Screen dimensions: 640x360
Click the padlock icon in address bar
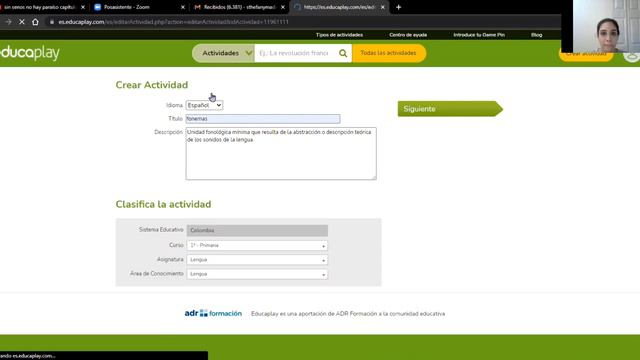tap(52, 22)
